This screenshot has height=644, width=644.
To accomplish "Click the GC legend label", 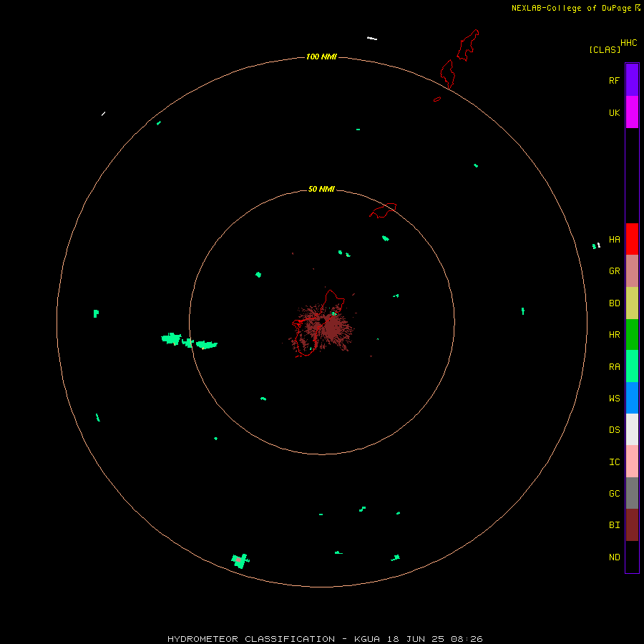I will [614, 493].
